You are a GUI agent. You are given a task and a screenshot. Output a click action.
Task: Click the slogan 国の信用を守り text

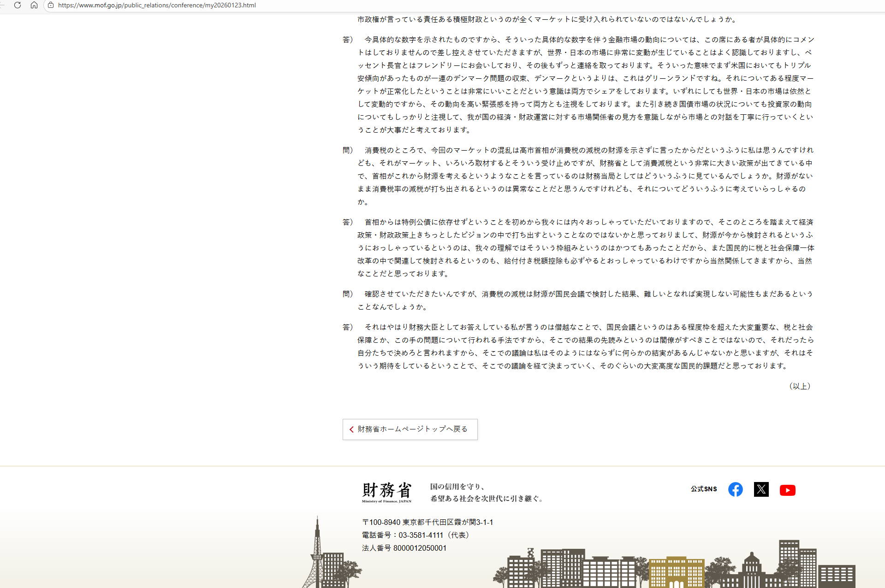point(457,487)
